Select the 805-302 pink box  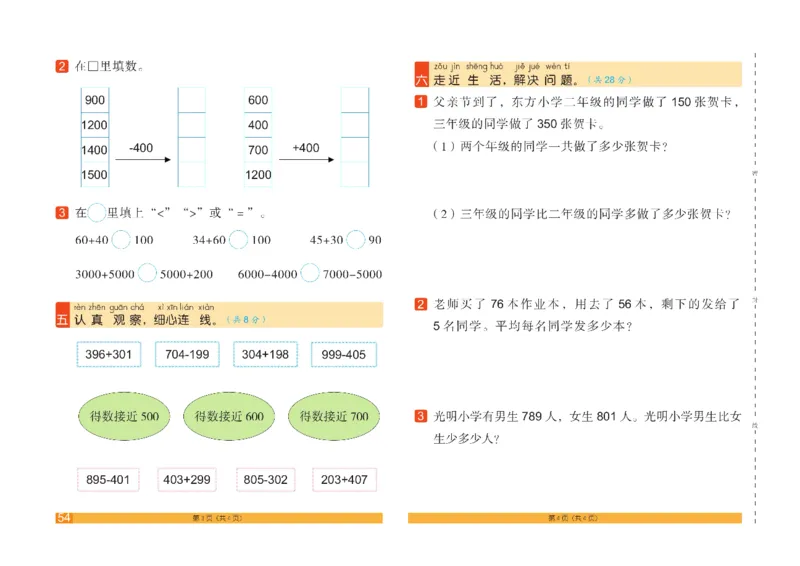(x=265, y=480)
